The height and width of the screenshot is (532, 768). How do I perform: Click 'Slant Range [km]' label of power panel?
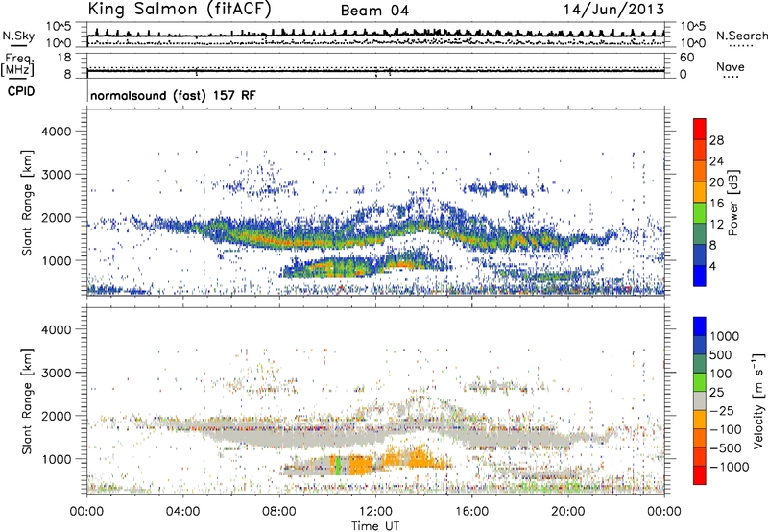tap(28, 203)
